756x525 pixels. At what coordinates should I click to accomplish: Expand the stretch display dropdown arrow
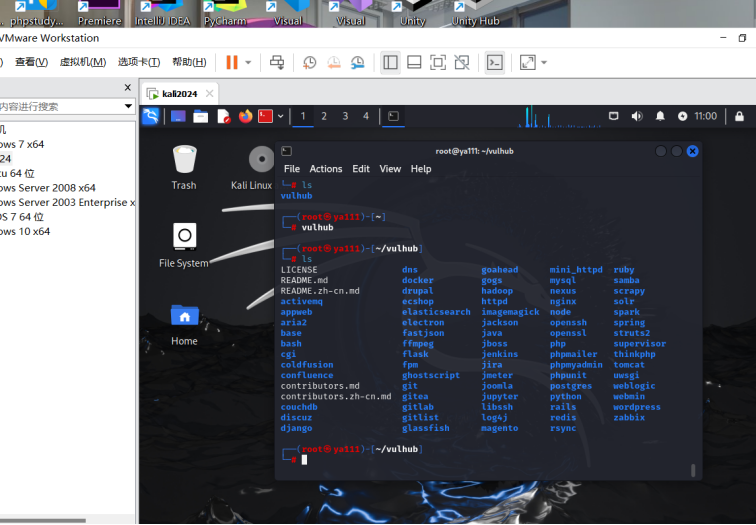click(544, 63)
